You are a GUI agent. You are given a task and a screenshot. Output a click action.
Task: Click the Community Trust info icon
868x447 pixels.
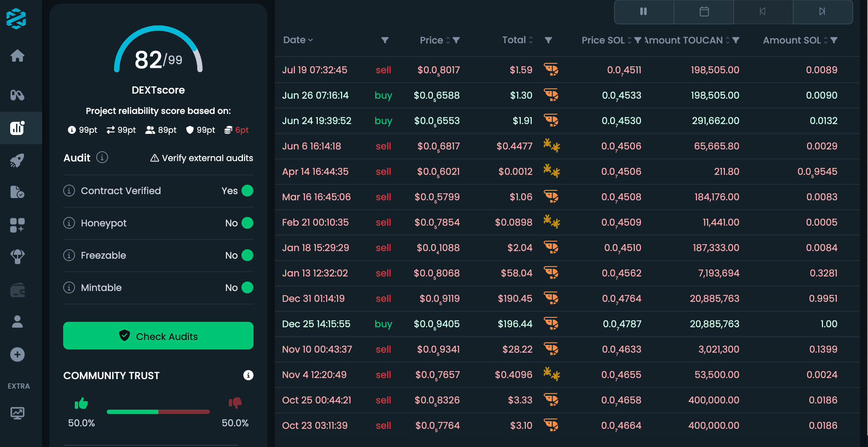pos(248,375)
